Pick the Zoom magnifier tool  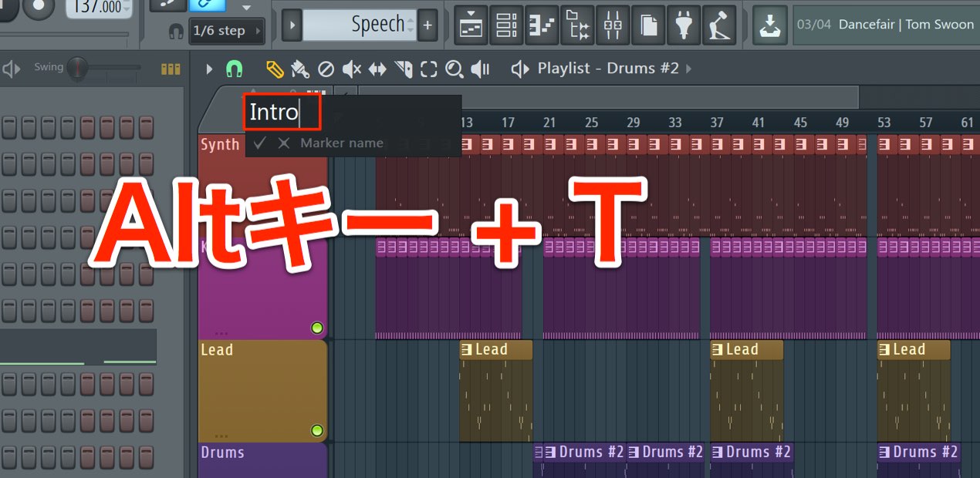click(455, 69)
